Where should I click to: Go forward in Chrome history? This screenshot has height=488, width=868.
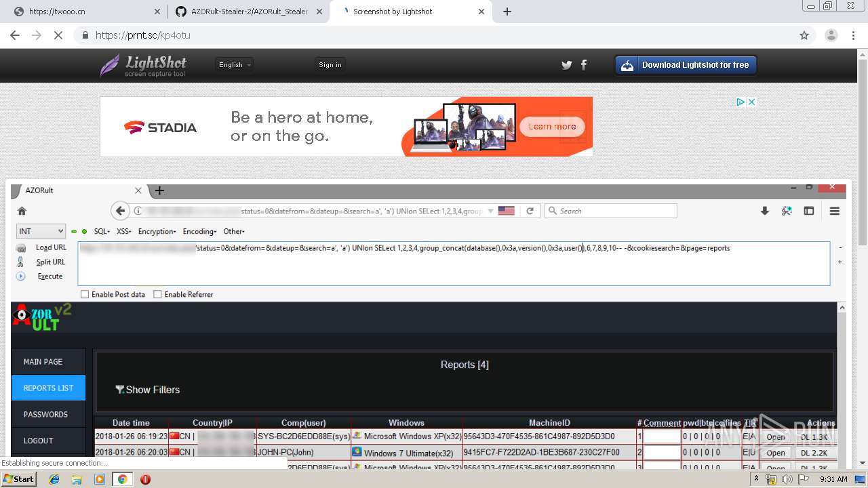37,35
